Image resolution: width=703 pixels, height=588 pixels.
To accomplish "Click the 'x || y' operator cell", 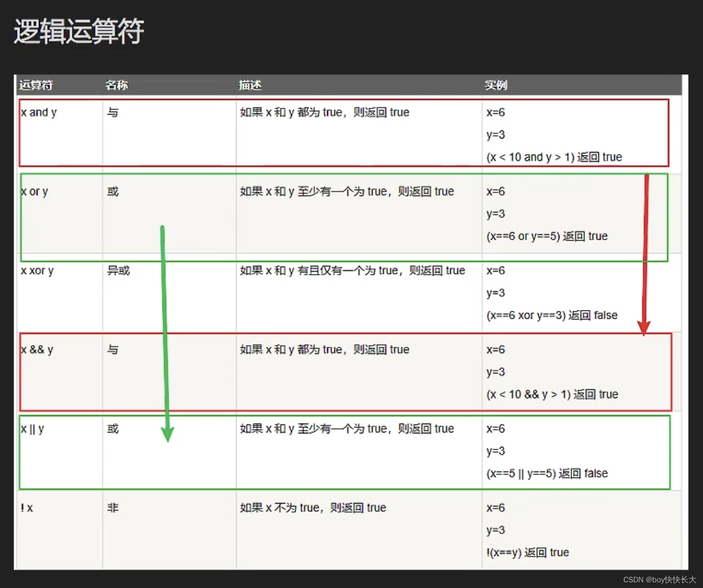I will 32,429.
